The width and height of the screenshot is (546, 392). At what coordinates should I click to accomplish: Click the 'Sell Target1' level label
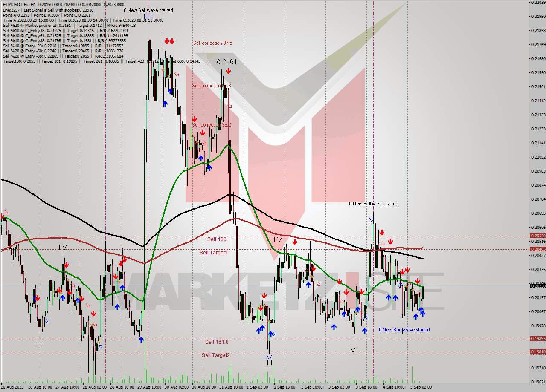coord(214,253)
